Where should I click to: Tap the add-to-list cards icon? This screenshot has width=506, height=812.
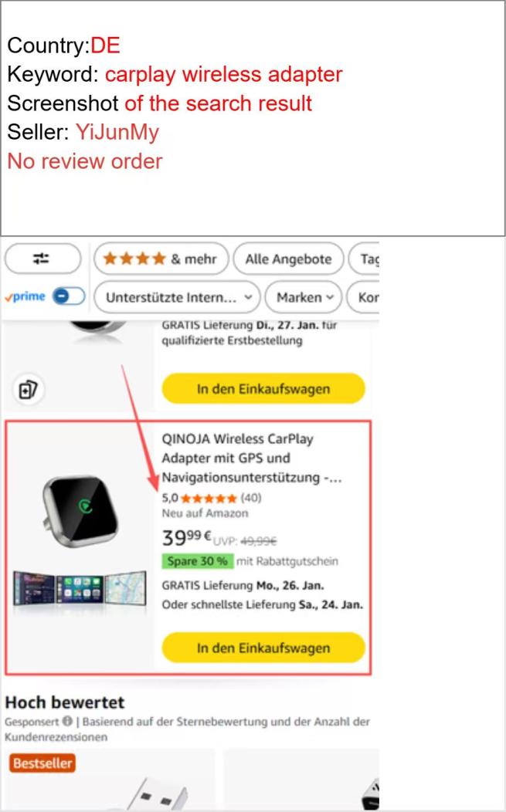pyautogui.click(x=28, y=389)
